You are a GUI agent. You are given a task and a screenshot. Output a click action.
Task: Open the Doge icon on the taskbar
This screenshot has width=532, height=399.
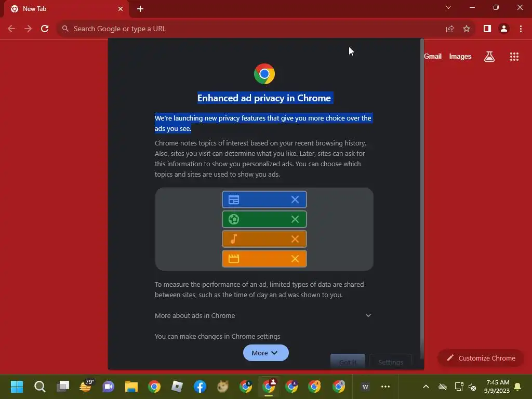(222, 387)
